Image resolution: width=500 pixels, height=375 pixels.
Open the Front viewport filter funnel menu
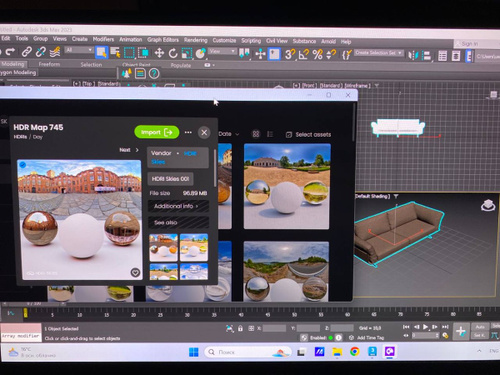click(377, 86)
